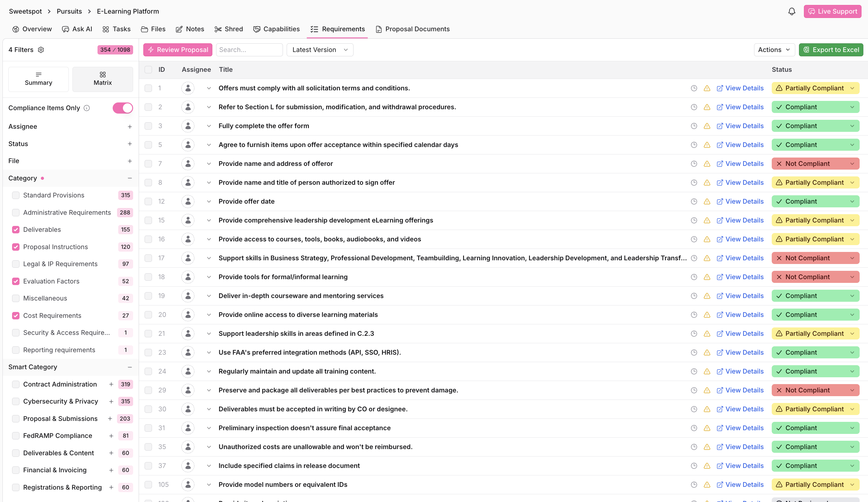Click the pink 354 / 1098 count badge
The height and width of the screenshot is (502, 868).
click(115, 50)
